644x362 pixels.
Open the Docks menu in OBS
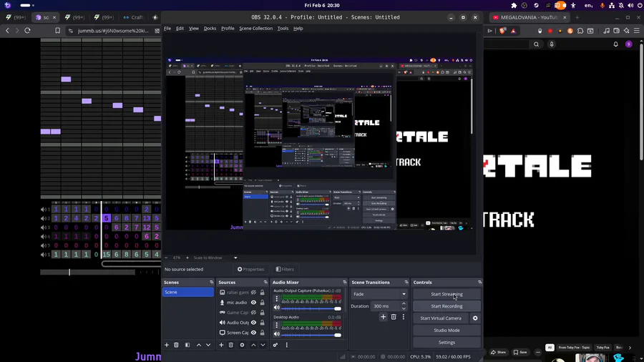click(210, 29)
